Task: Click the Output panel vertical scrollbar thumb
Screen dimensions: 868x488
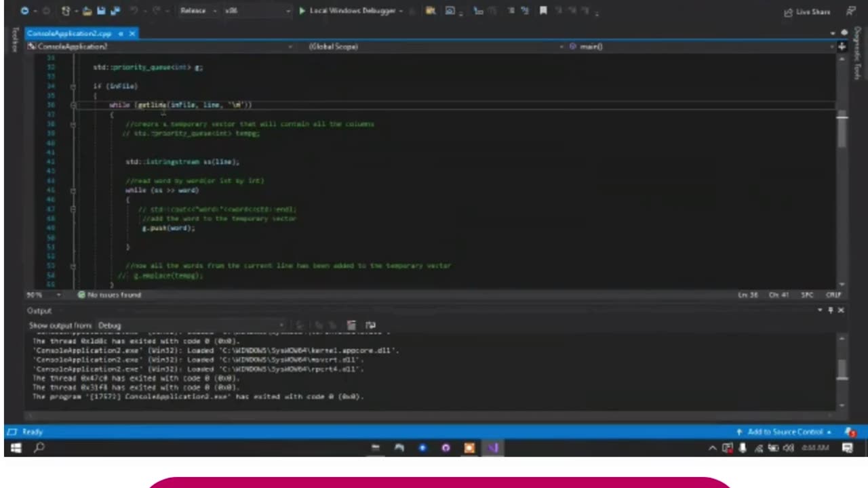Action: tap(842, 369)
